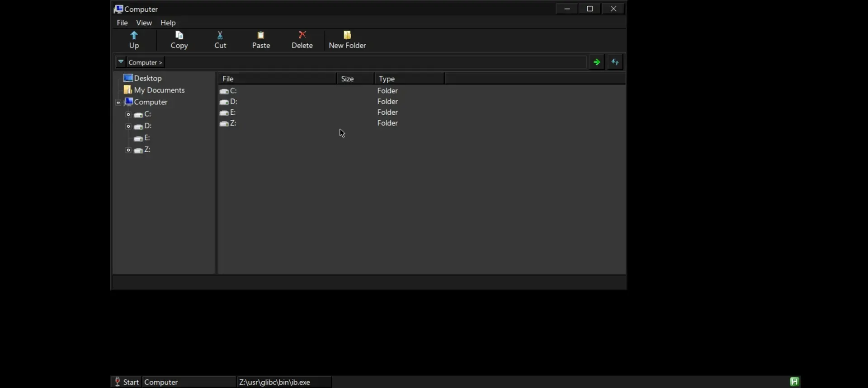868x388 pixels.
Task: Click the My Documents folder icon
Action: click(x=128, y=90)
